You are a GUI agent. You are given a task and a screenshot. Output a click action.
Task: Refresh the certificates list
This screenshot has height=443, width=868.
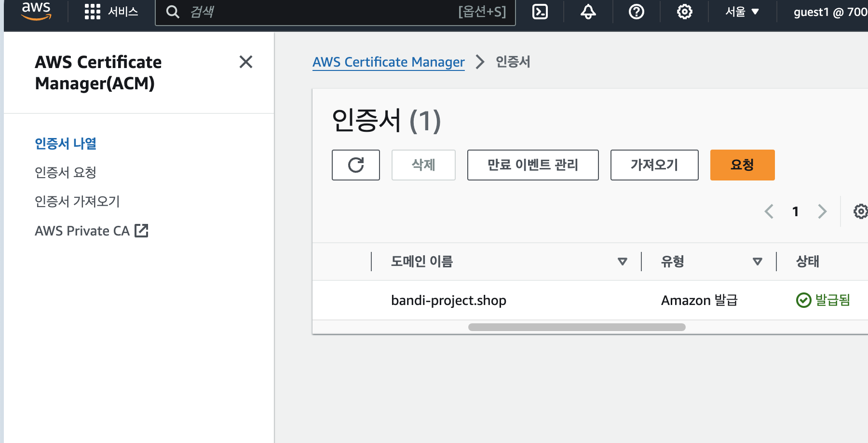(356, 165)
